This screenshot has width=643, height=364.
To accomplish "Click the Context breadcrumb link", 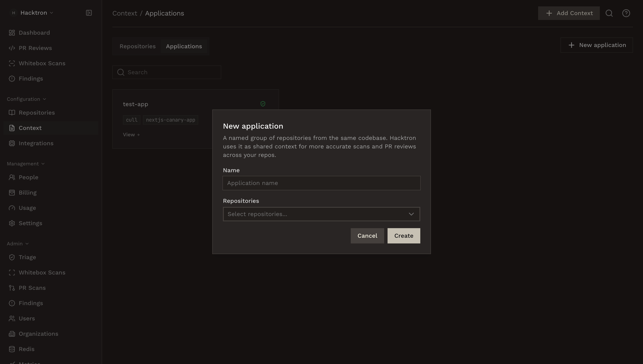I will pyautogui.click(x=125, y=13).
